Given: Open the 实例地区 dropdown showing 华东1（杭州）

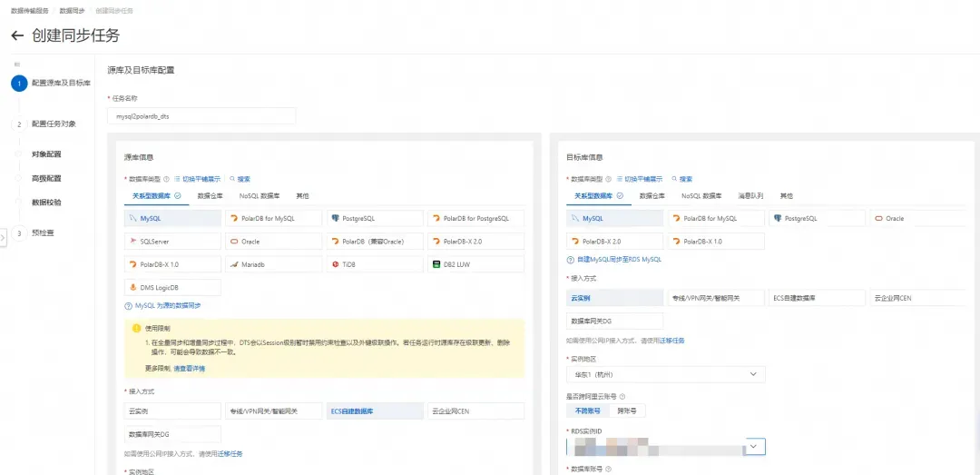Looking at the screenshot, I should point(666,375).
